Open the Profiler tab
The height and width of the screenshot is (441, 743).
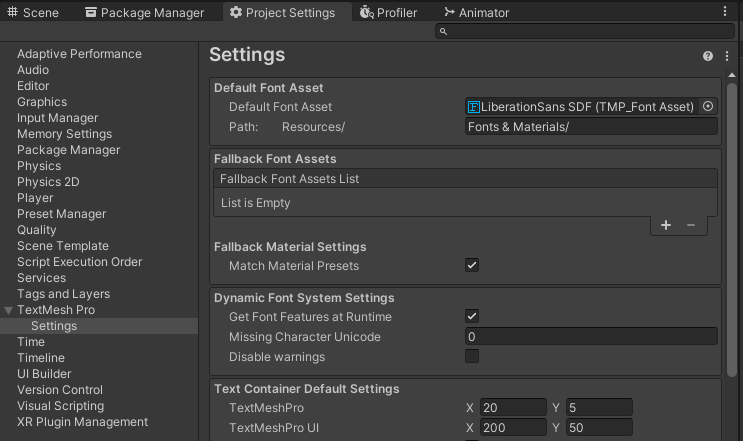[x=388, y=13]
